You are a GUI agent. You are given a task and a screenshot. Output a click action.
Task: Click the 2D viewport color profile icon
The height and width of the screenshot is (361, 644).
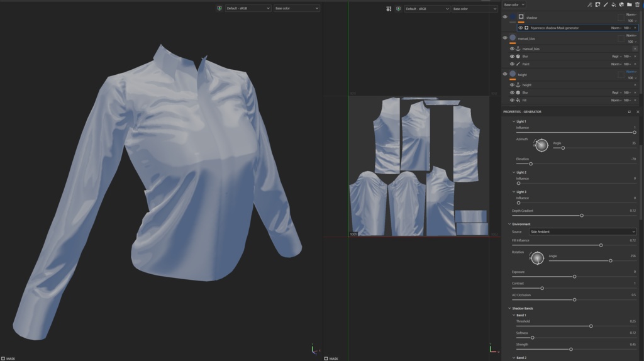tap(398, 9)
